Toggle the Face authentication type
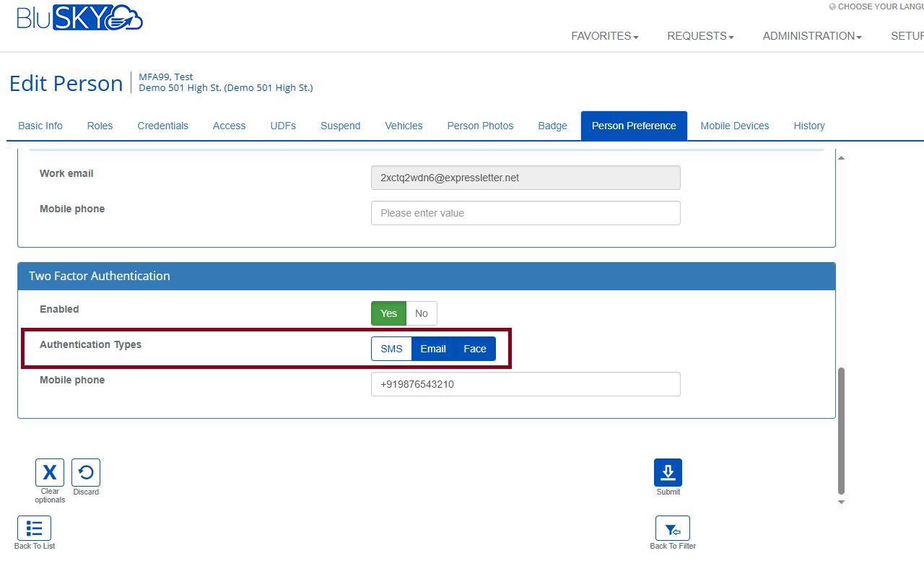Screen dimensions: 924x574 coord(475,349)
